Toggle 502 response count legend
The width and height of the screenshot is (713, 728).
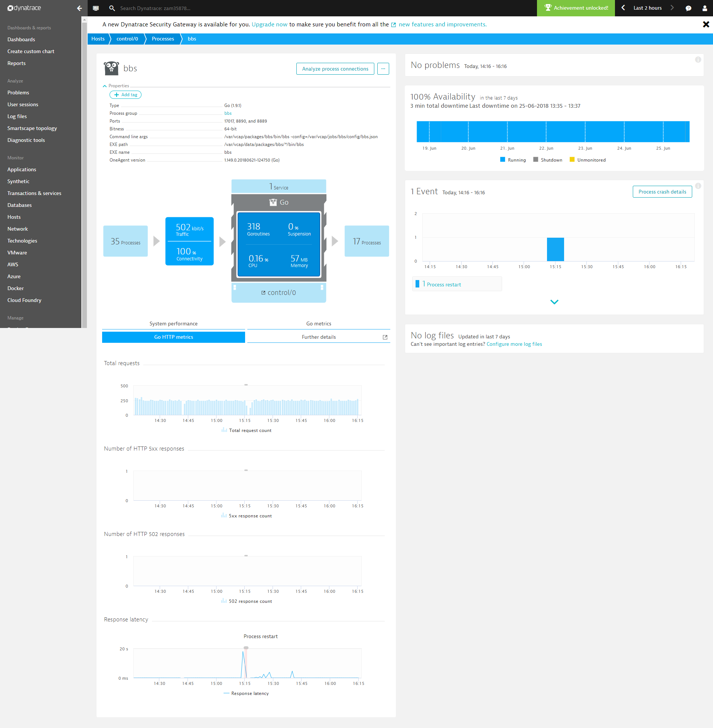click(x=247, y=601)
